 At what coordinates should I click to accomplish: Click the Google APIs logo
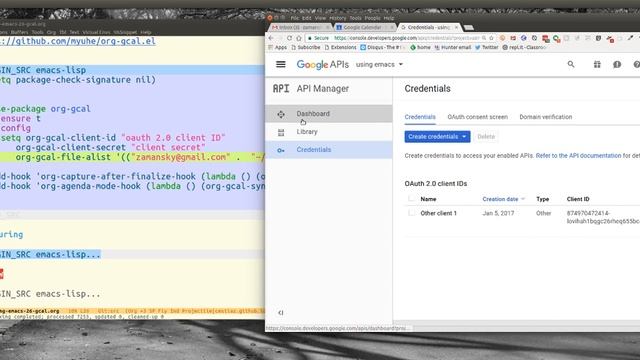[322, 64]
